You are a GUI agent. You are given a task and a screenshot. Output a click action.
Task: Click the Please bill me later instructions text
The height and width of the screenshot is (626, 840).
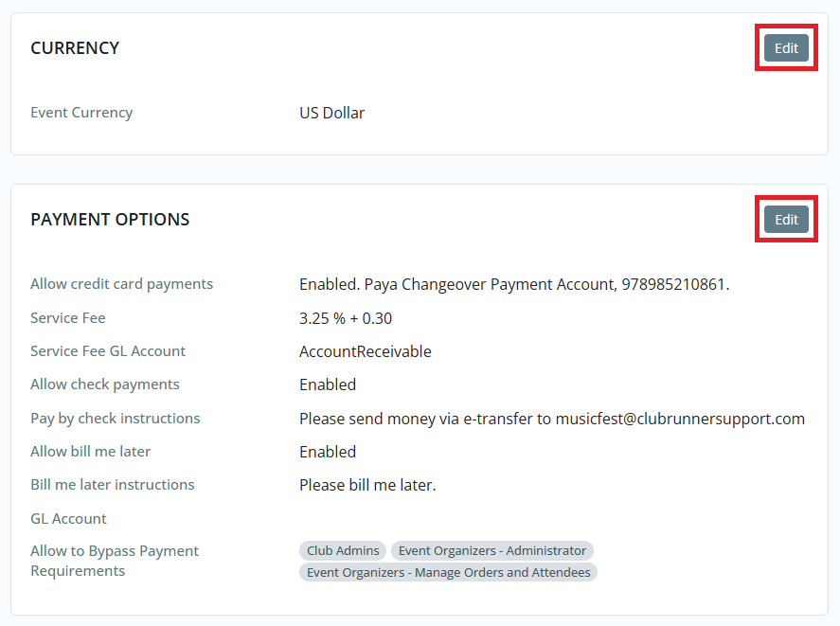[367, 485]
